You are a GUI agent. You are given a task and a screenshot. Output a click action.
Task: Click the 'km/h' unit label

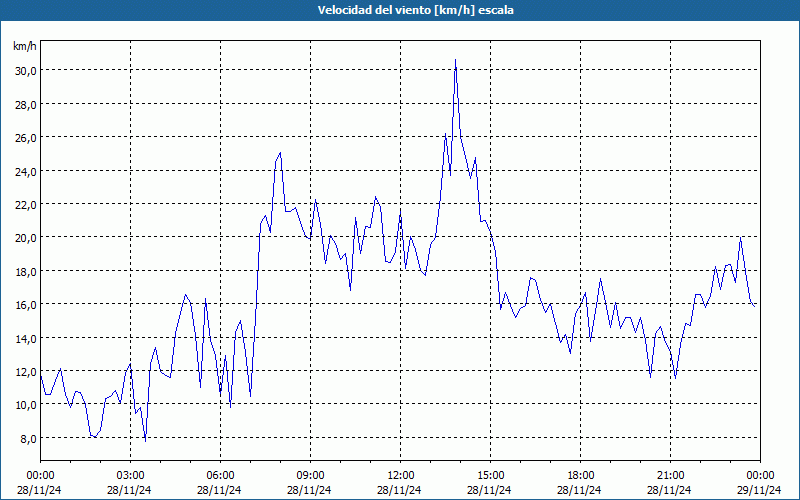(25, 46)
